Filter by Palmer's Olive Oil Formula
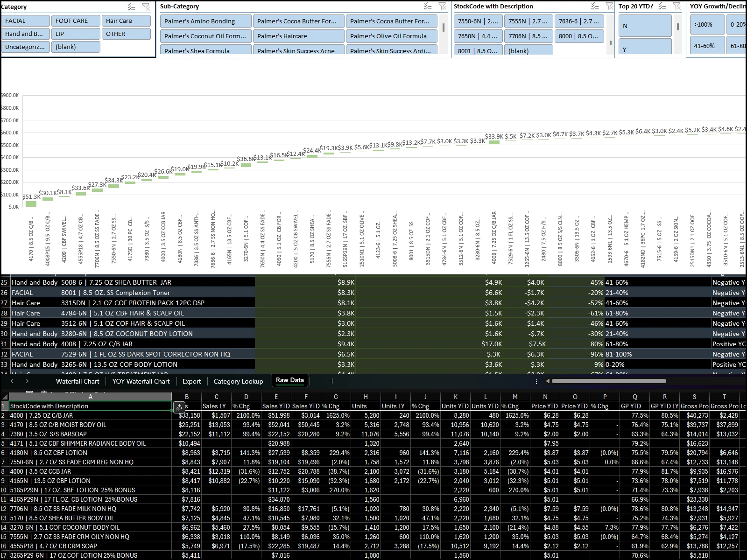Screen dimensions: 747x560 coord(392,36)
